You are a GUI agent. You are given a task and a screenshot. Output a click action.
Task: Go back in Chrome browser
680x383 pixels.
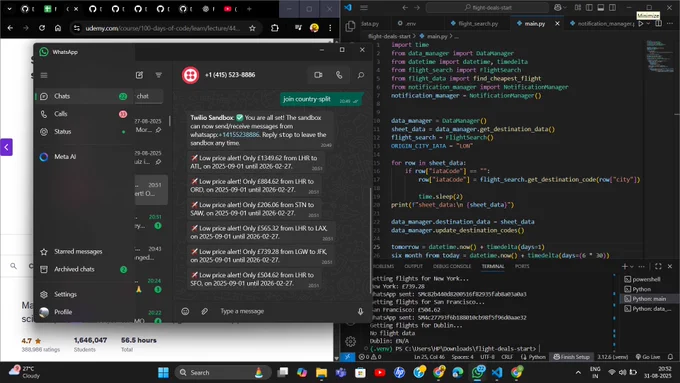10,28
